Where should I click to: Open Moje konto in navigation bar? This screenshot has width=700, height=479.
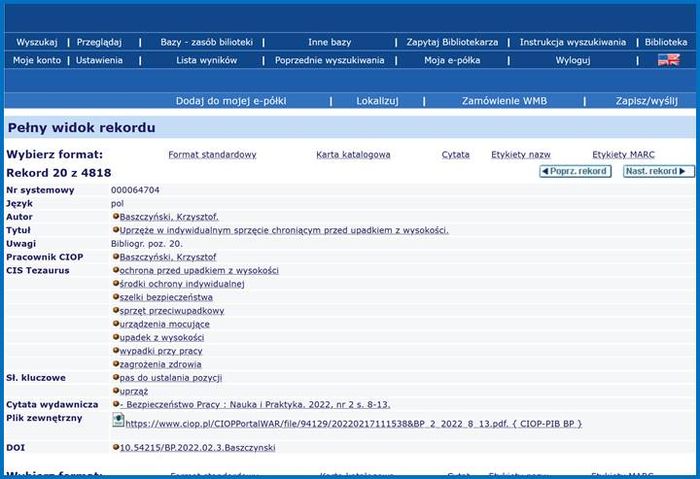pos(35,60)
